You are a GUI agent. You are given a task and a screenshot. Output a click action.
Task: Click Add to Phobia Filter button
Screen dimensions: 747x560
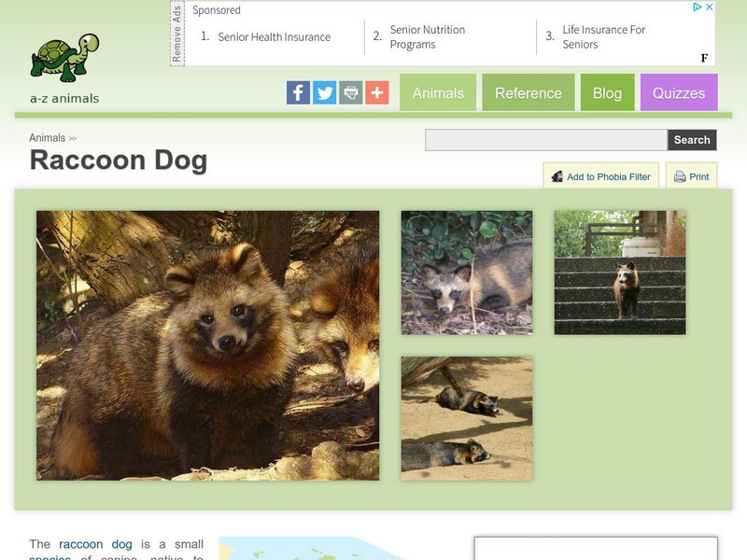coord(601,176)
